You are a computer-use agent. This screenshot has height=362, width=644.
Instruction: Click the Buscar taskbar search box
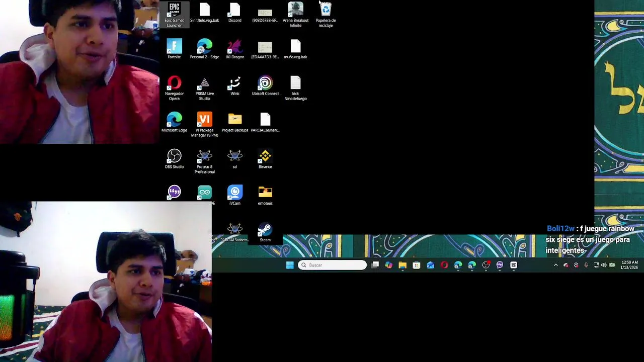pos(333,265)
